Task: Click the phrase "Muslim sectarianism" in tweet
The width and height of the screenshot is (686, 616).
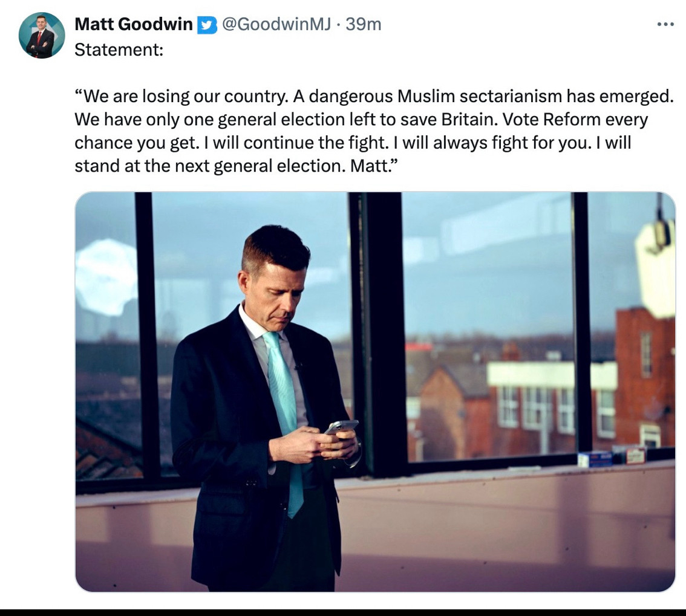Action: click(x=478, y=96)
